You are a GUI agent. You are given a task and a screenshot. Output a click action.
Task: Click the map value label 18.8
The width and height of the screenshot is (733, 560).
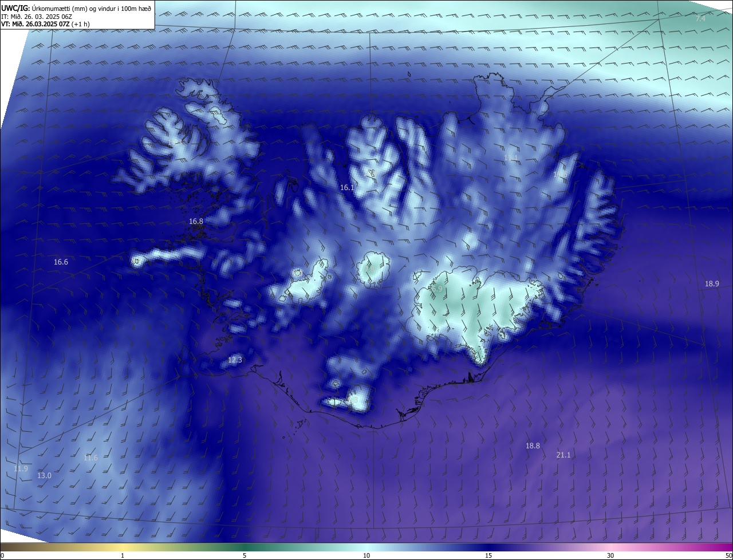point(533,445)
